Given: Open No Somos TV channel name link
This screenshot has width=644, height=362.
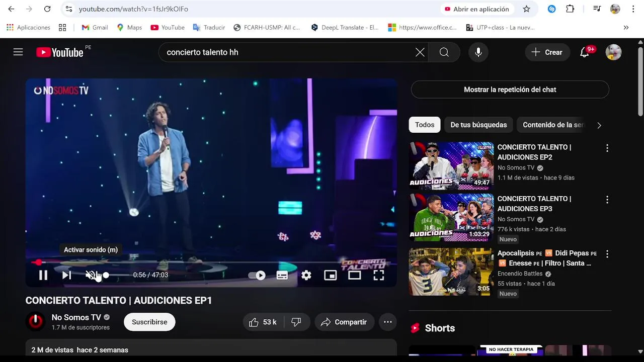Looking at the screenshot, I should 76,318.
